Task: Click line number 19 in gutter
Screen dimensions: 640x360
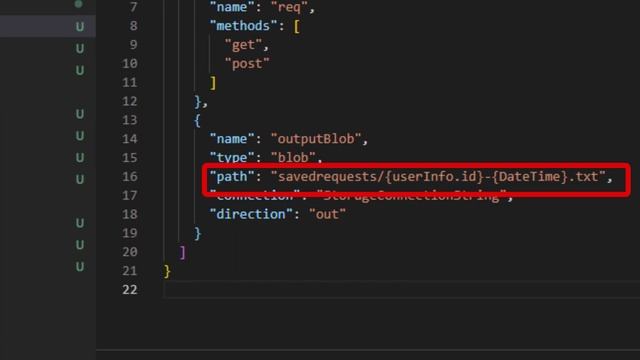Action: [130, 233]
